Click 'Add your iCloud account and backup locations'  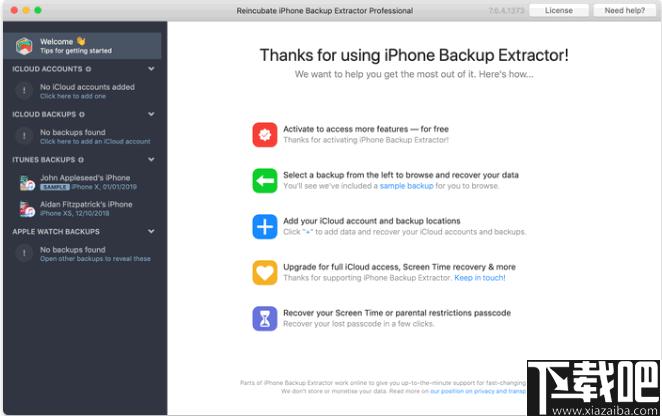coord(372,221)
